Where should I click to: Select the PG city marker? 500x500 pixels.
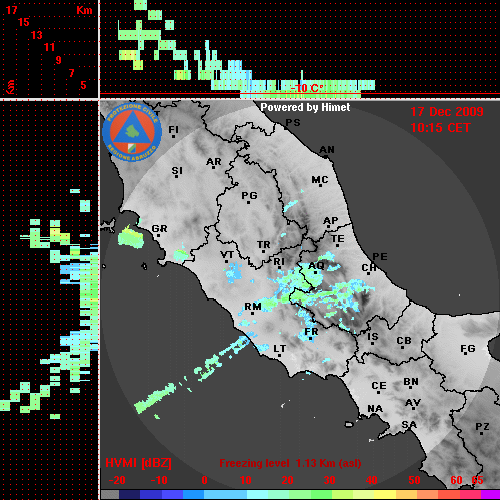pos(249,196)
